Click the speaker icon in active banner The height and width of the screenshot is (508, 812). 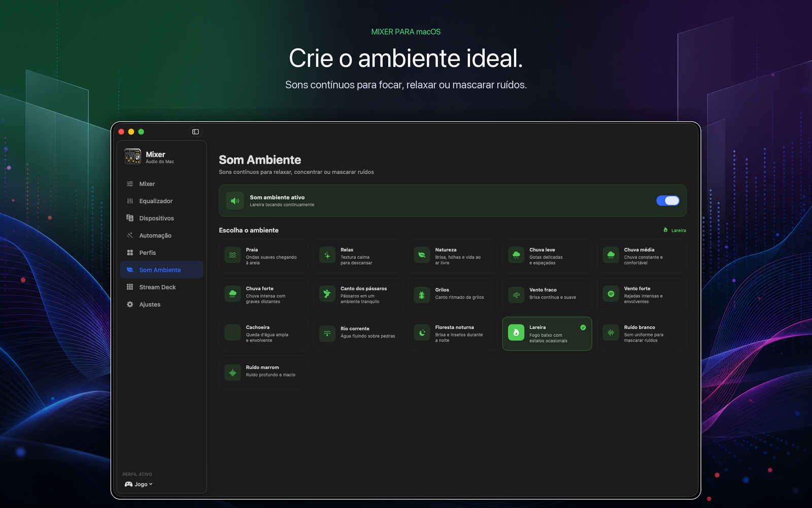pyautogui.click(x=234, y=201)
